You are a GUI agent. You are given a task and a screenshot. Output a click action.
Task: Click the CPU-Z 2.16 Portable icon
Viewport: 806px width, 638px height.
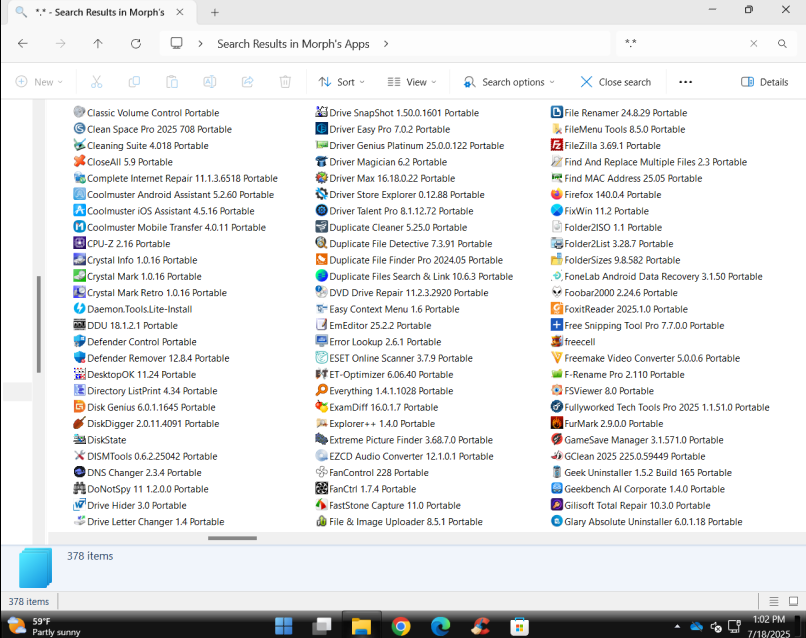click(x=79, y=243)
